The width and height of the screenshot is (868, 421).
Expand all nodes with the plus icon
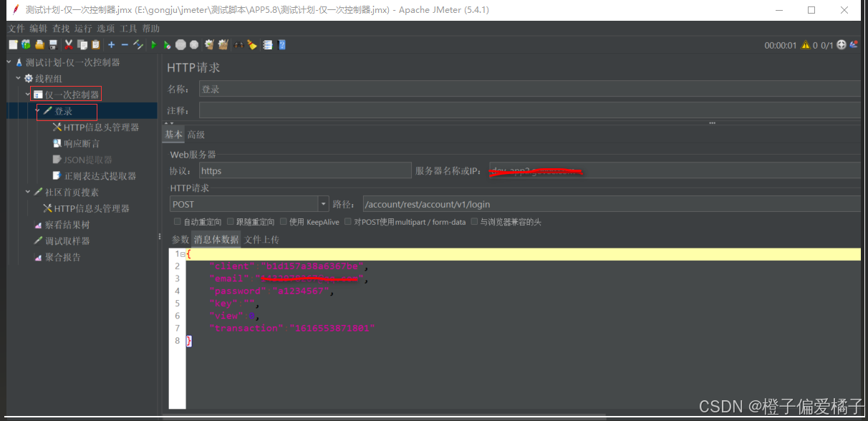(x=111, y=44)
